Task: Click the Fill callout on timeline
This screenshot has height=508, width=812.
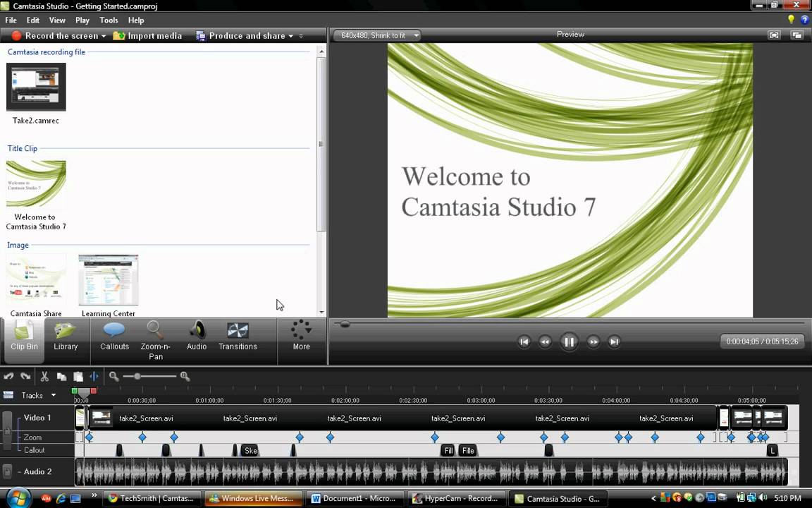Action: pos(448,450)
